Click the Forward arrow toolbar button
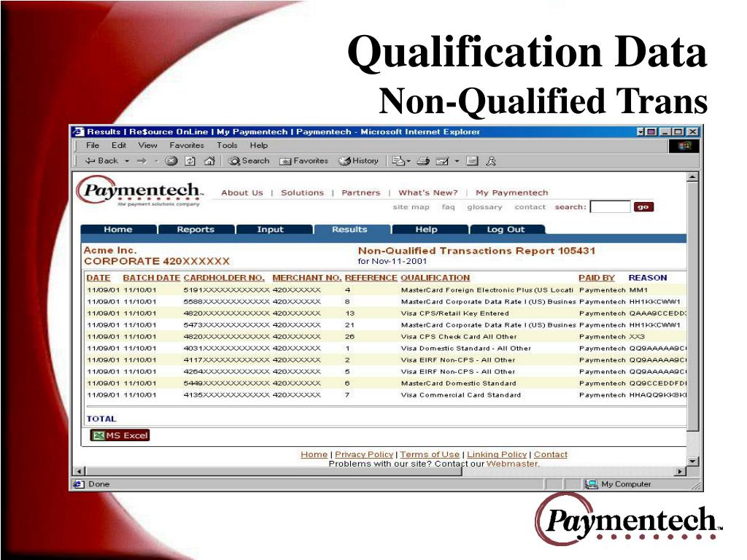This screenshot has height=560, width=747. coord(142,161)
